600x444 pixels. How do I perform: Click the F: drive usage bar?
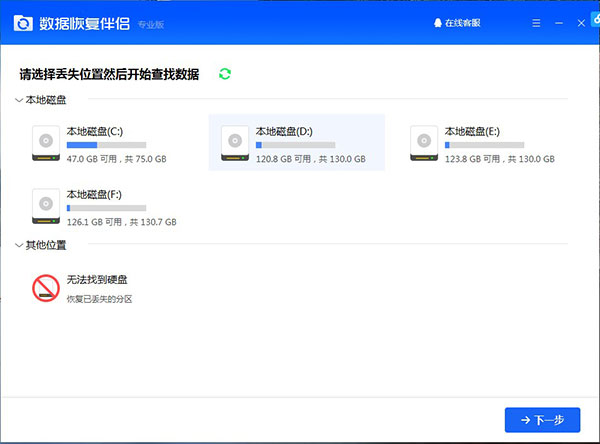[106, 208]
